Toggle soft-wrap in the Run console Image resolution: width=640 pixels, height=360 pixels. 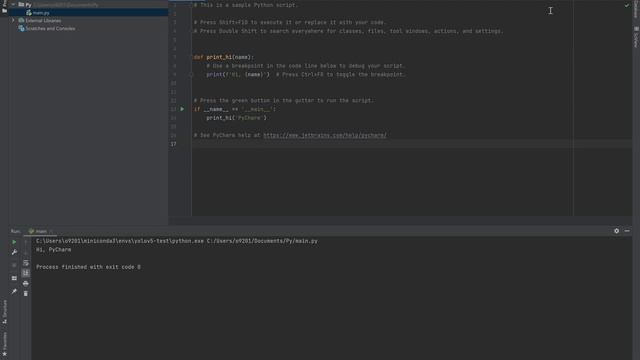coord(26,263)
